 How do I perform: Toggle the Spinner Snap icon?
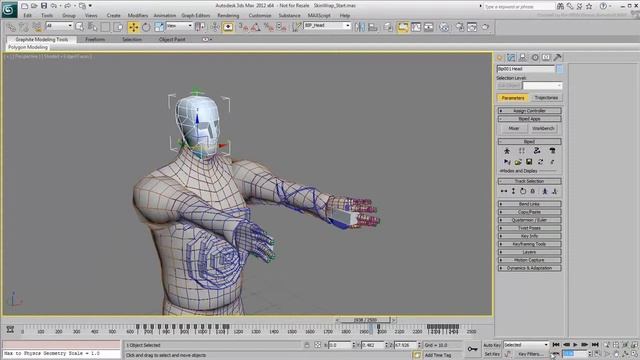point(281,27)
